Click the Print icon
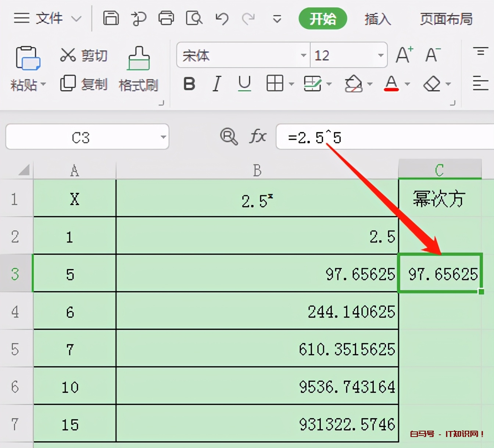 coord(166,18)
